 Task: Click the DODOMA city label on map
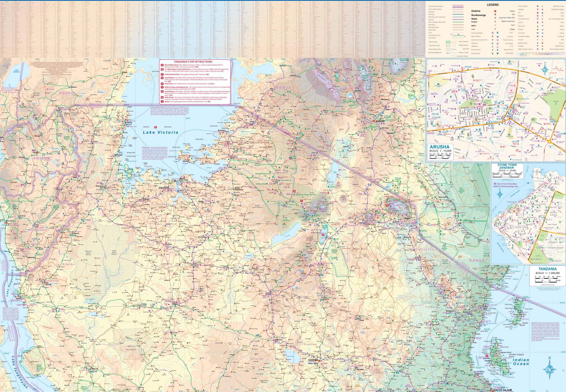pos(313,360)
